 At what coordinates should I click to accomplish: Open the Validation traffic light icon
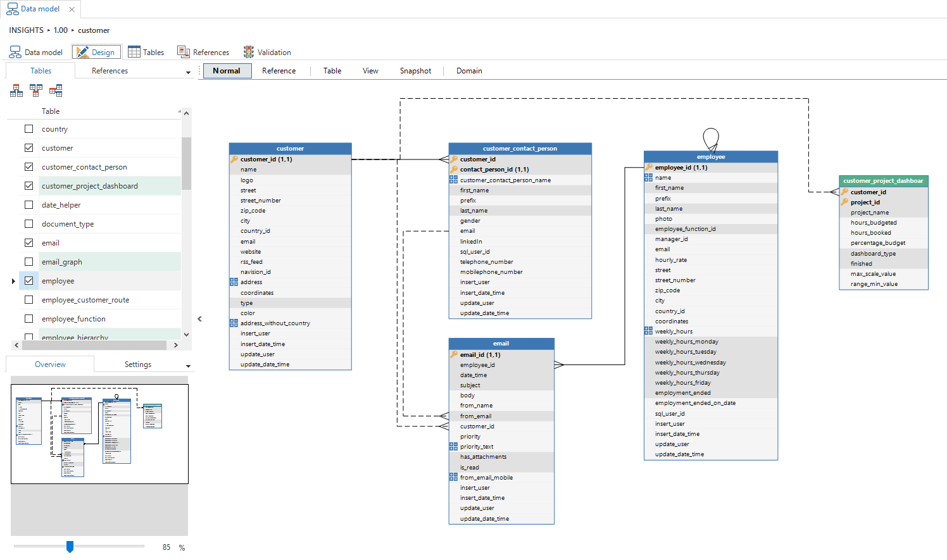(x=249, y=52)
